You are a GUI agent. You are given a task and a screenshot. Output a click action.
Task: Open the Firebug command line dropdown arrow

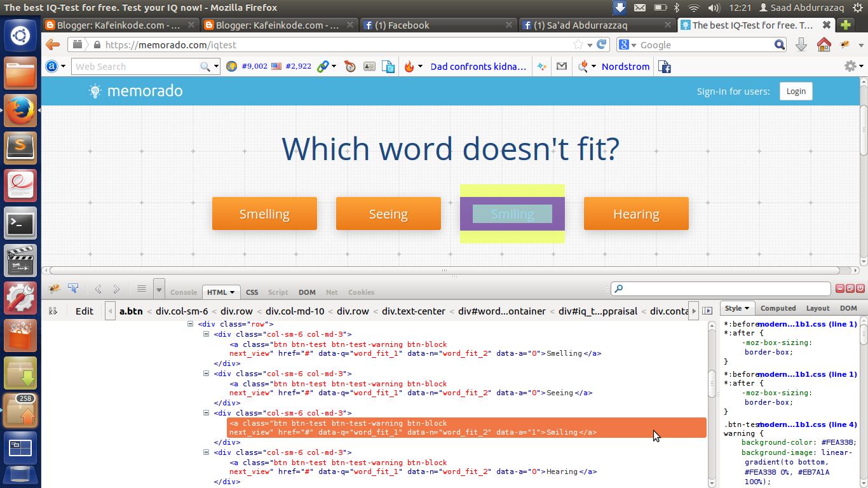tap(159, 289)
